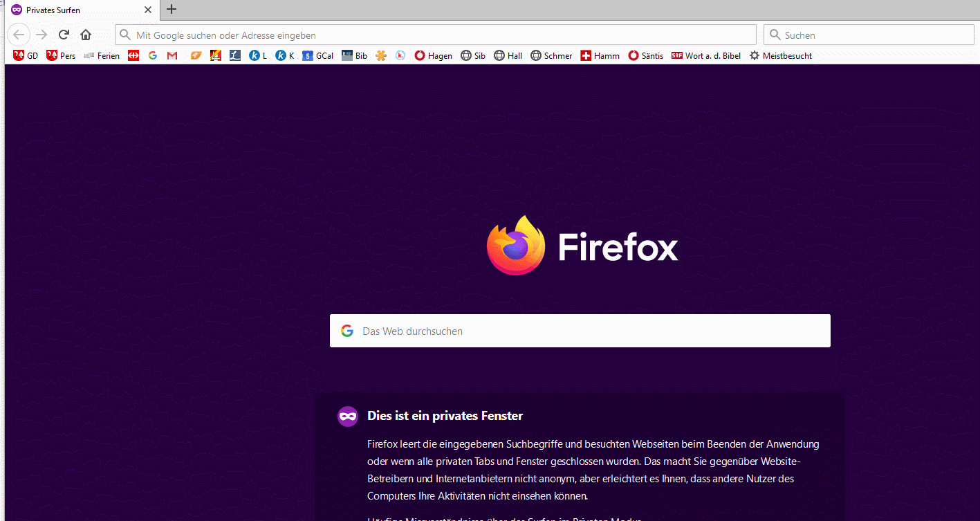Open the Sib globe bookmark
This screenshot has width=980, height=521.
(x=473, y=56)
